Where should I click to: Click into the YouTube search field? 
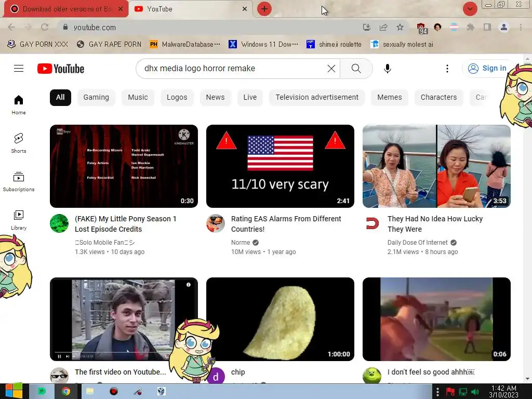coord(234,69)
